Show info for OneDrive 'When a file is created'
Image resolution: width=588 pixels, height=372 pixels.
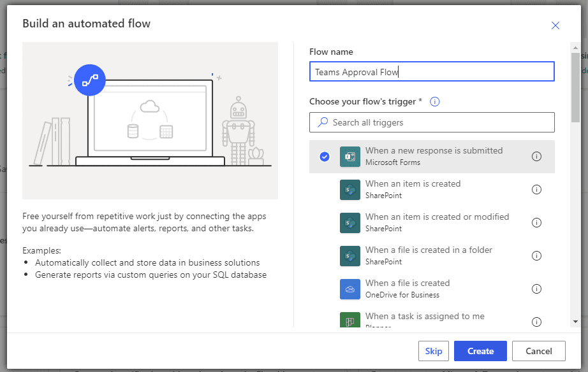point(536,289)
